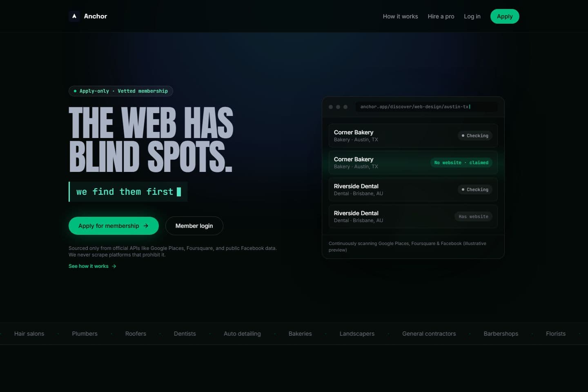Click Checking status on Riverside Dental
588x392 pixels.
475,189
